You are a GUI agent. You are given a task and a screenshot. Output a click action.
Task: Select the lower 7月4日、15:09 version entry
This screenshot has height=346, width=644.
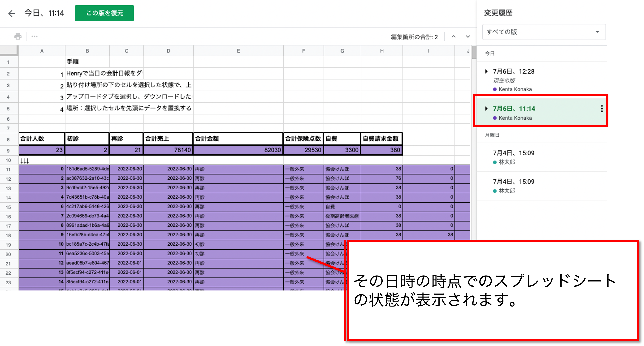click(x=542, y=186)
